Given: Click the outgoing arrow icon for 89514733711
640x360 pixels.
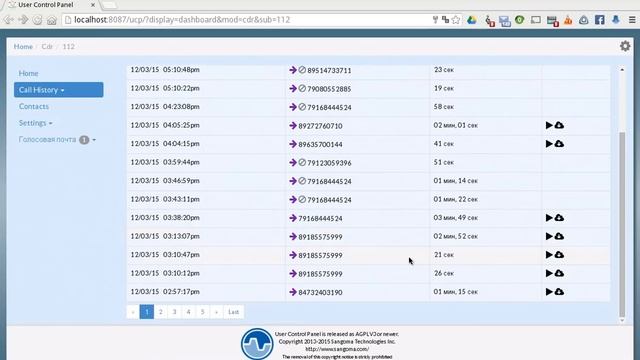Looking at the screenshot, I should [x=293, y=70].
